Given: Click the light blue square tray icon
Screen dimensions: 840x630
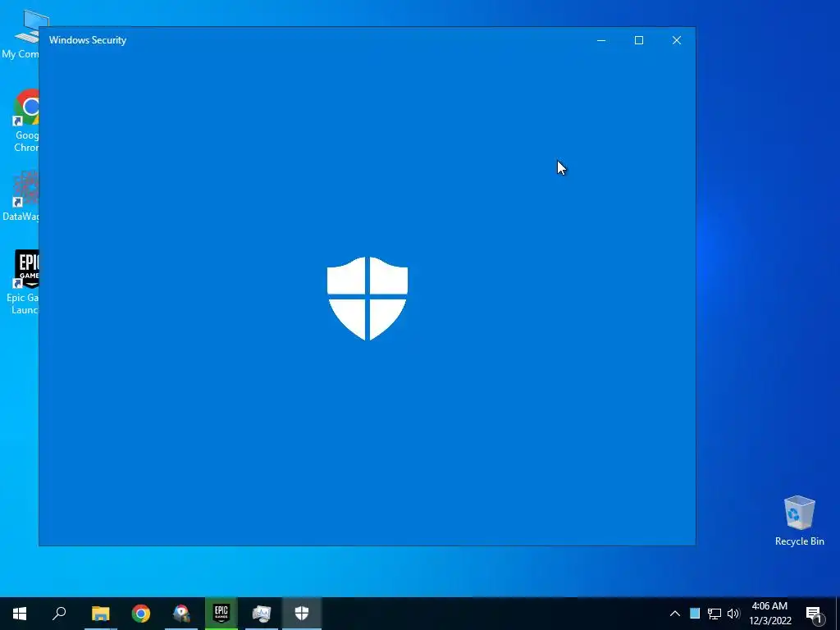Looking at the screenshot, I should click(x=695, y=614).
